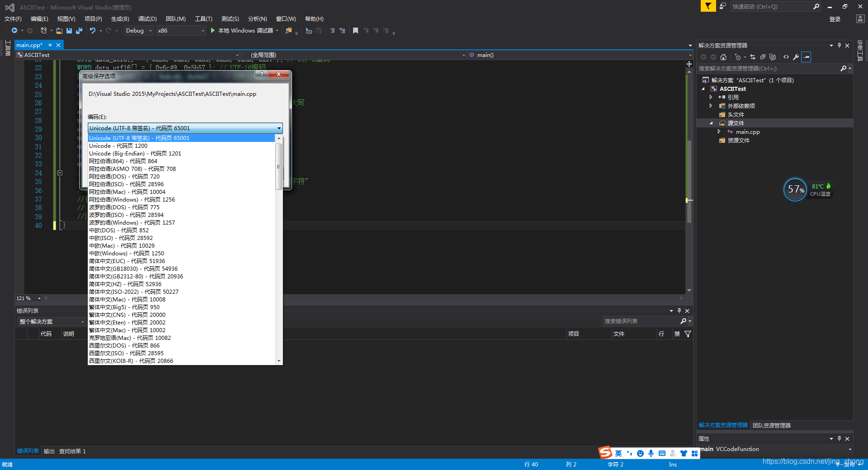Click the encoding list scrollbar down arrow
The image size is (868, 470).
click(279, 361)
